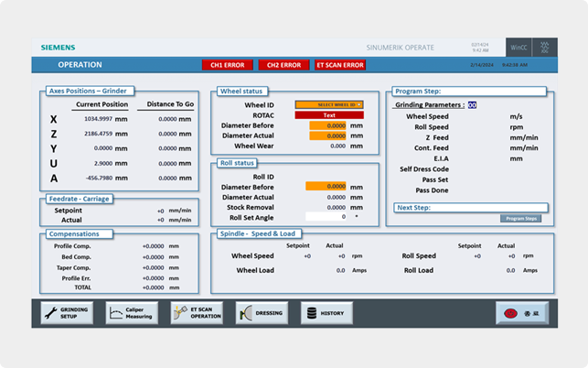Click the Grinding Parameters number field

point(472,105)
